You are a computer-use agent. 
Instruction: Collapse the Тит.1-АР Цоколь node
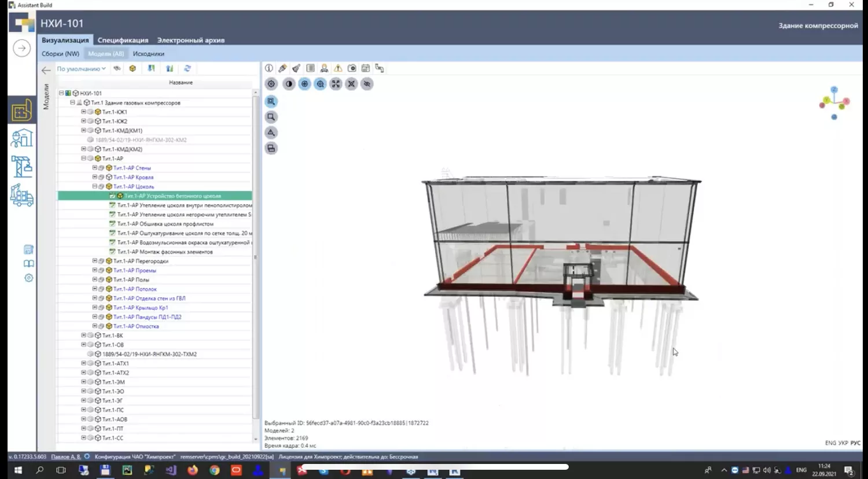pos(95,186)
